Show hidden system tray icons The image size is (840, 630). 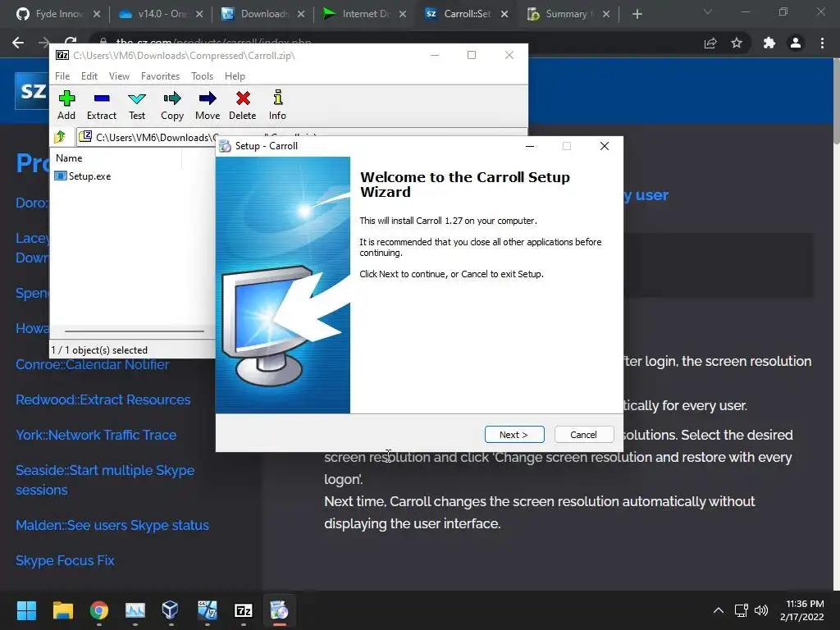(719, 610)
